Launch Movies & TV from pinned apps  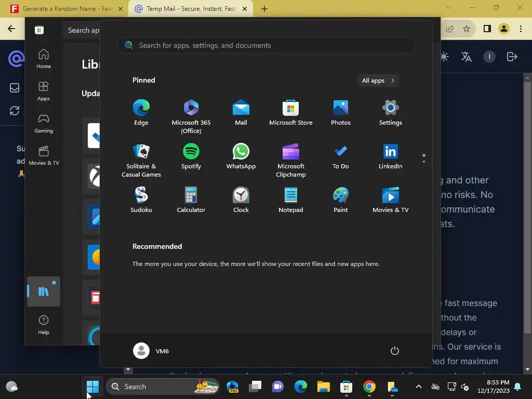[x=391, y=200]
